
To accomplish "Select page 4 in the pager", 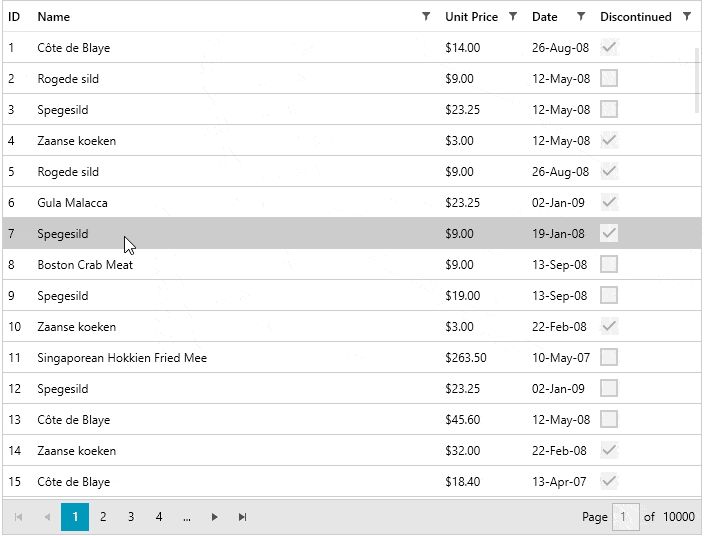I will [x=159, y=517].
